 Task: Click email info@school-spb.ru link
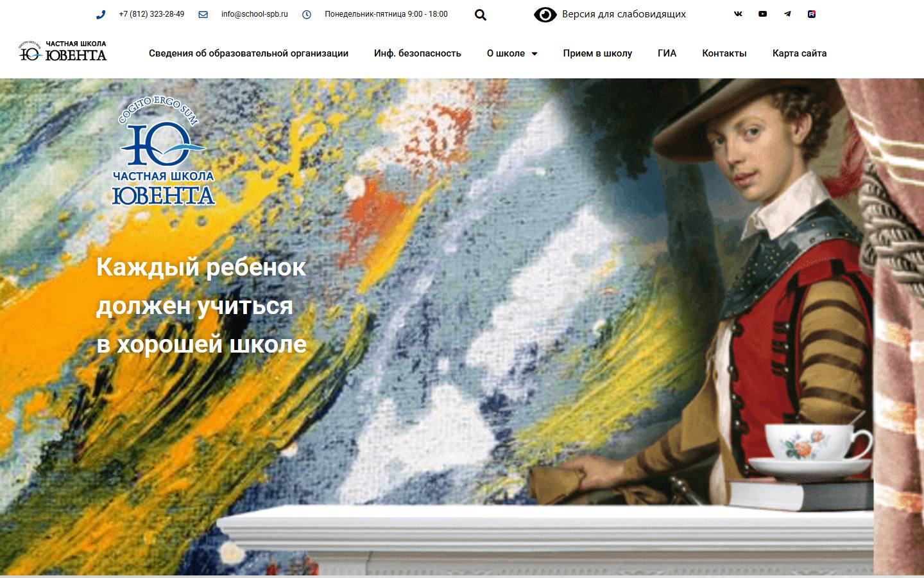point(254,14)
